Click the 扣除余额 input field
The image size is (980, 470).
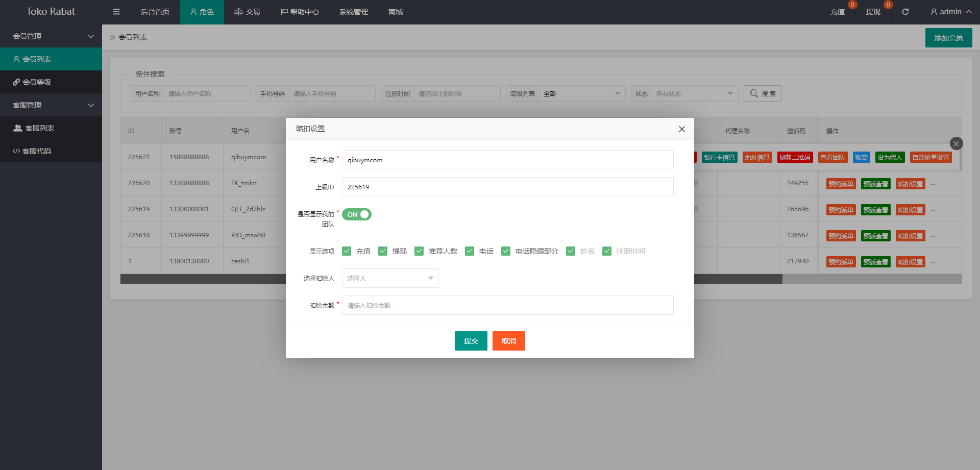click(x=507, y=305)
